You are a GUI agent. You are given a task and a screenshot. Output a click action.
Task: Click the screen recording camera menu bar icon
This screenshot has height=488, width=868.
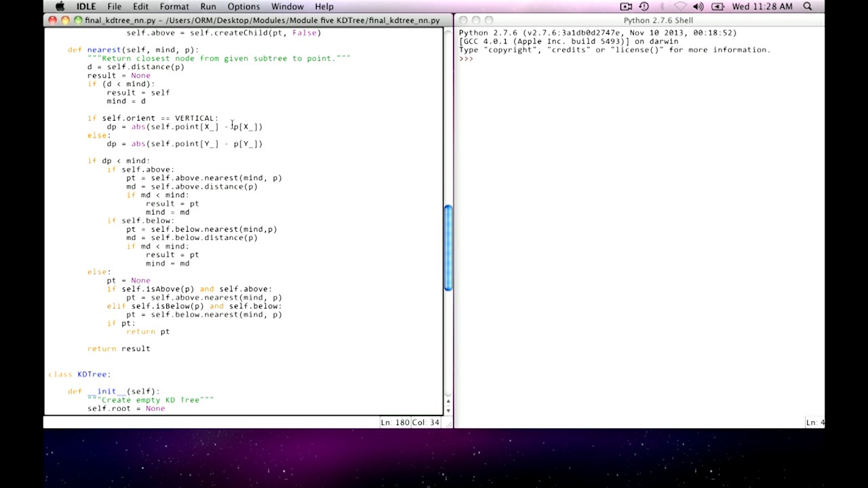[626, 7]
